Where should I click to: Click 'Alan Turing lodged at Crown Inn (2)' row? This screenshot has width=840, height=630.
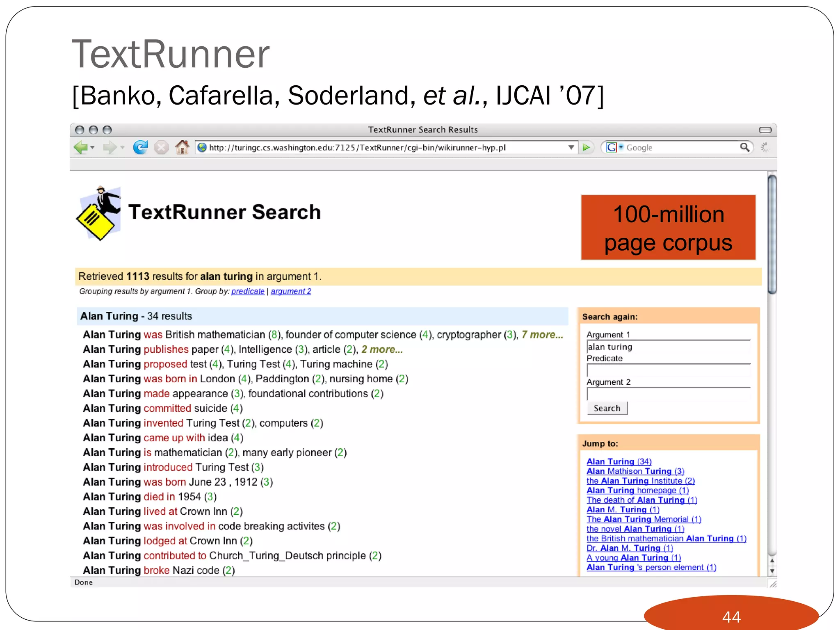coord(168,541)
